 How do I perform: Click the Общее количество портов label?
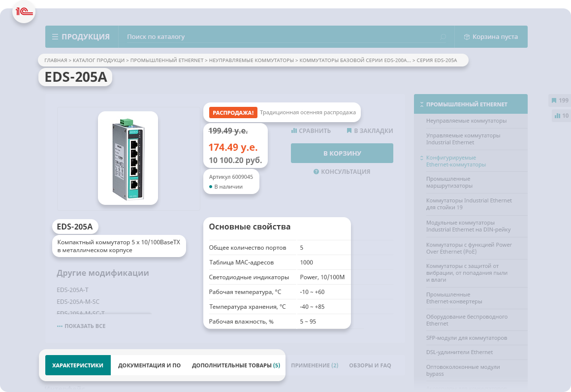[x=248, y=248]
